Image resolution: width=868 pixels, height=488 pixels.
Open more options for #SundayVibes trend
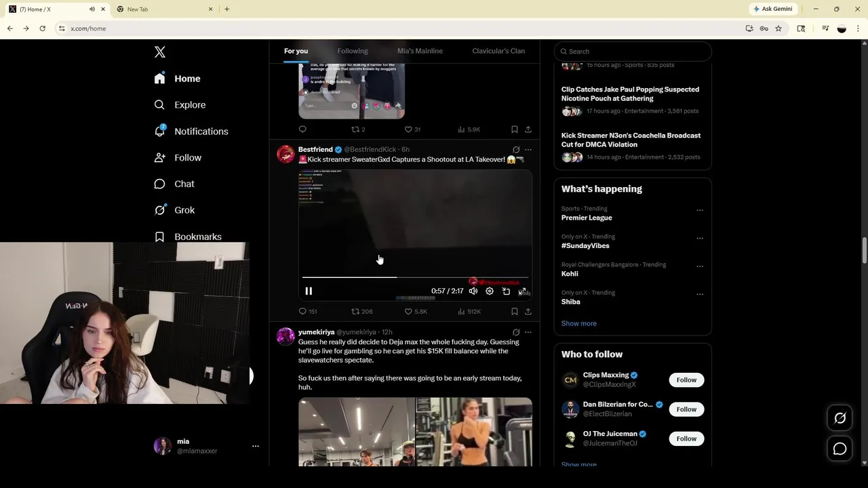[x=700, y=239]
